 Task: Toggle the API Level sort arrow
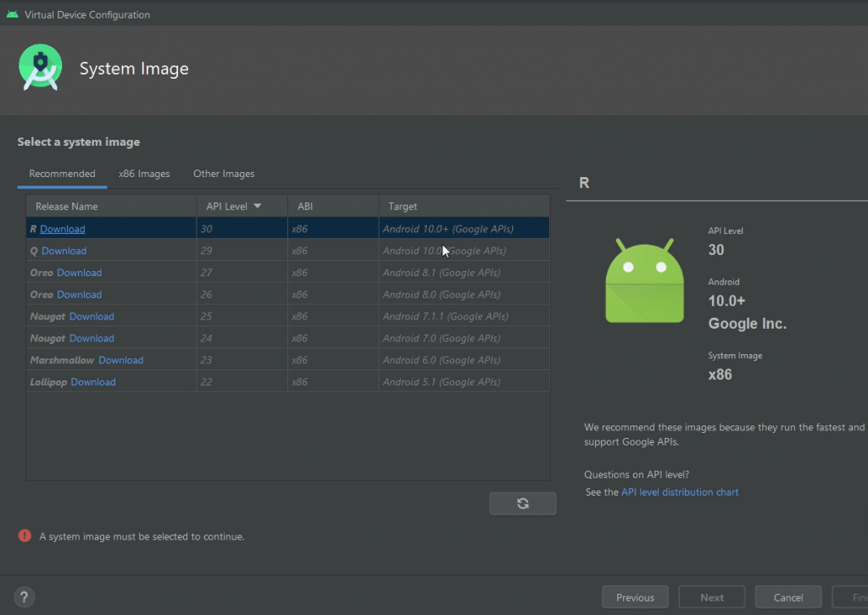pyautogui.click(x=258, y=207)
